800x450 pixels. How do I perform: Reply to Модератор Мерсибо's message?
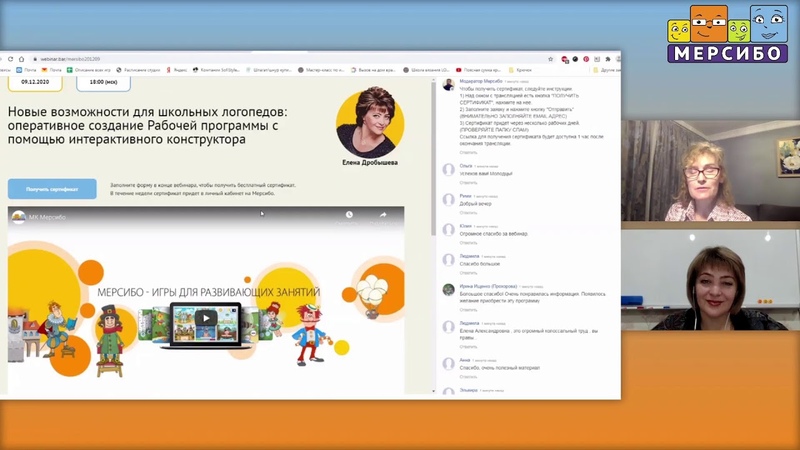468,153
